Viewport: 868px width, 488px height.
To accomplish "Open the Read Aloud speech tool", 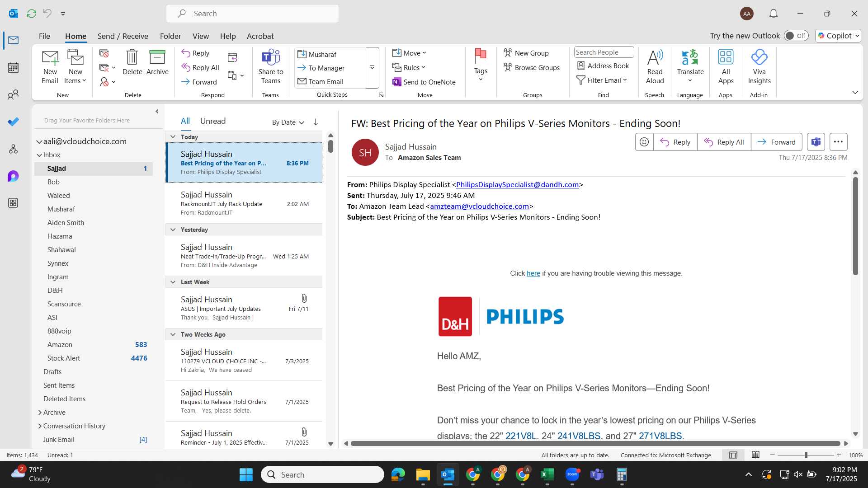I will point(655,66).
